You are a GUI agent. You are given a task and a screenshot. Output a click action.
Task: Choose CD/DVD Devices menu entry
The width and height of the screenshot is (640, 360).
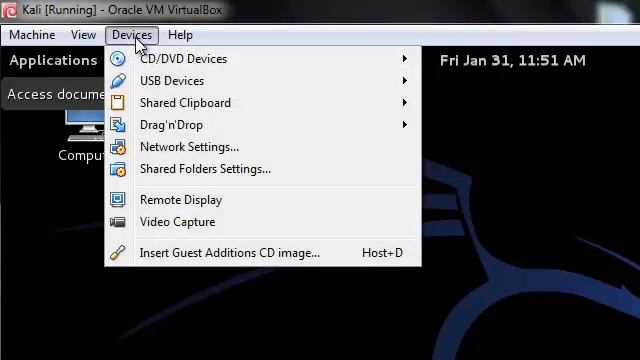coord(263,59)
